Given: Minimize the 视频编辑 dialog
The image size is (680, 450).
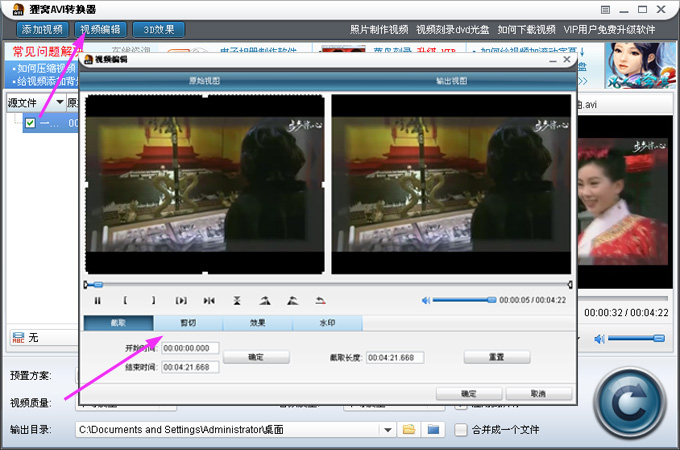Looking at the screenshot, I should [552, 60].
